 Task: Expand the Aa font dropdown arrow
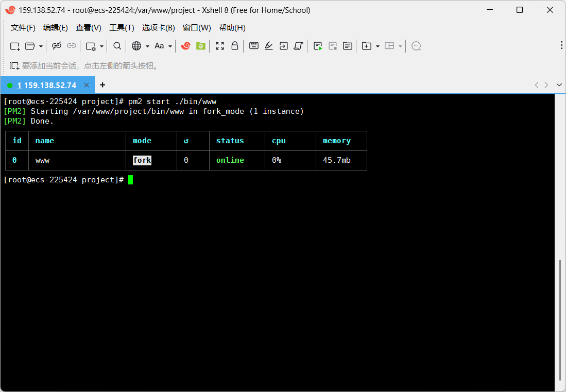[170, 46]
